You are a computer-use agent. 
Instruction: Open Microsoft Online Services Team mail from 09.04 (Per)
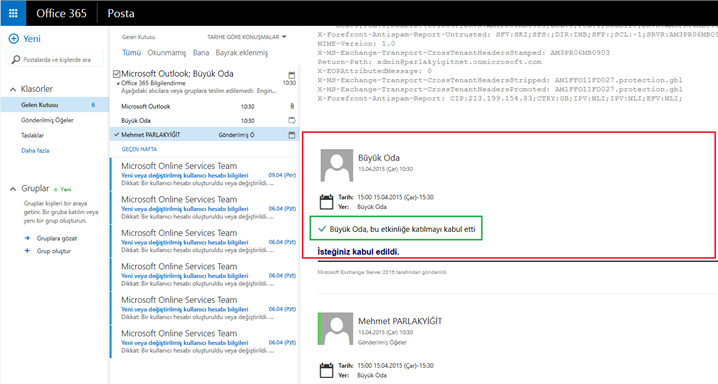coord(205,174)
